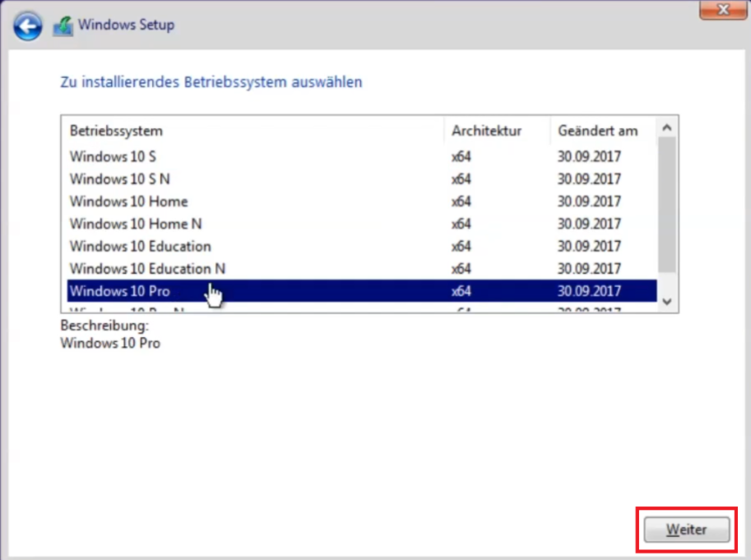751x560 pixels.
Task: Close the Windows Setup window
Action: (721, 10)
